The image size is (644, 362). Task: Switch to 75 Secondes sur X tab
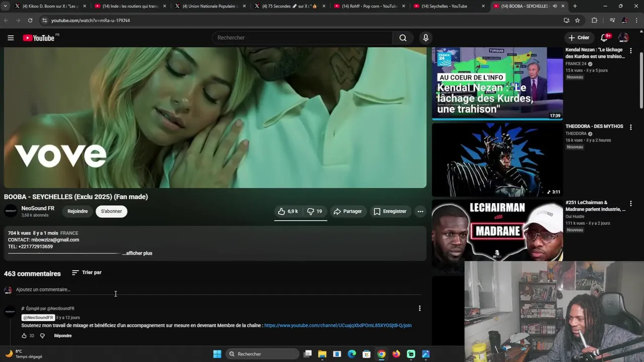[x=290, y=6]
